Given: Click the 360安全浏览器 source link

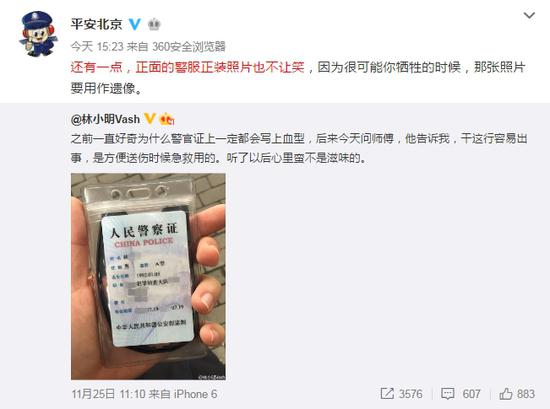Looking at the screenshot, I should (189, 46).
